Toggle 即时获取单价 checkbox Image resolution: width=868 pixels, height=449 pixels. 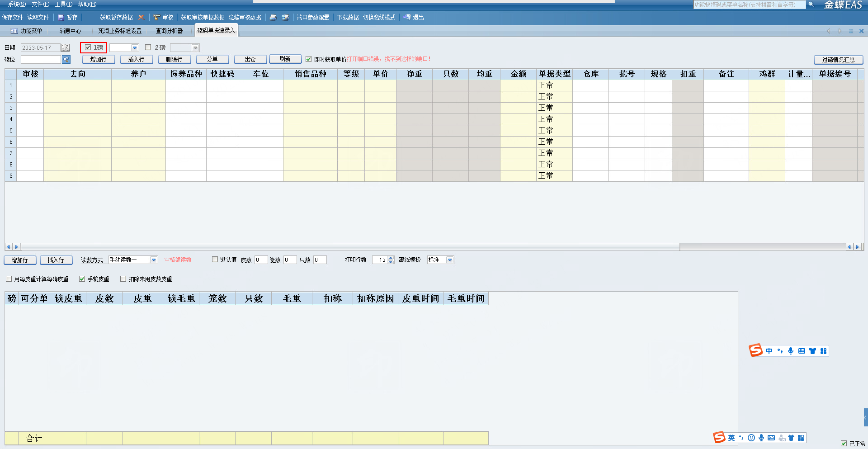tap(308, 59)
